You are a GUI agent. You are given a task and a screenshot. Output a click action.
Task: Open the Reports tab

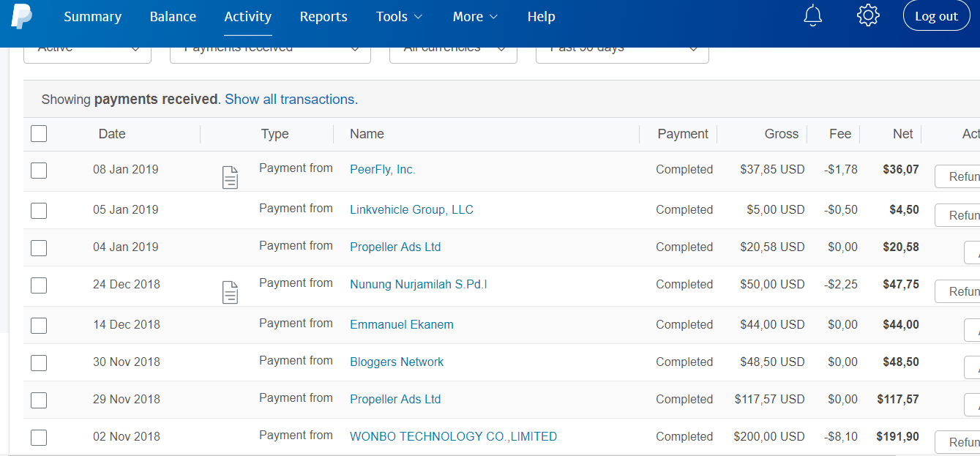(x=323, y=17)
